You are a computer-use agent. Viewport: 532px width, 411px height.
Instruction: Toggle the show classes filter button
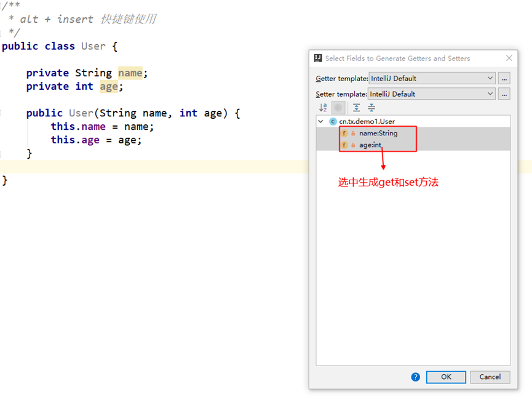pos(338,107)
